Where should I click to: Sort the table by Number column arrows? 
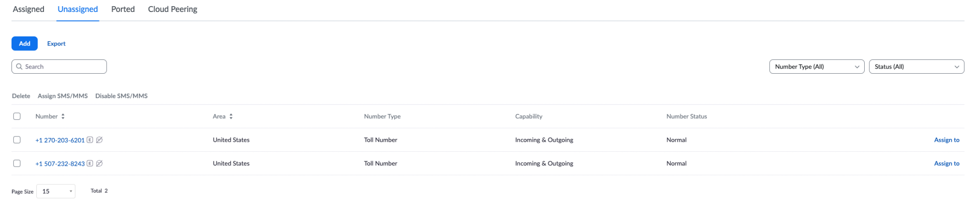tap(63, 116)
